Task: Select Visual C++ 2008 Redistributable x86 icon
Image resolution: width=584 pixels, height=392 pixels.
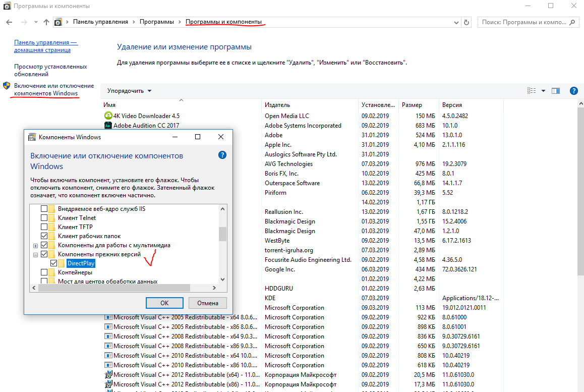Action: tap(108, 346)
